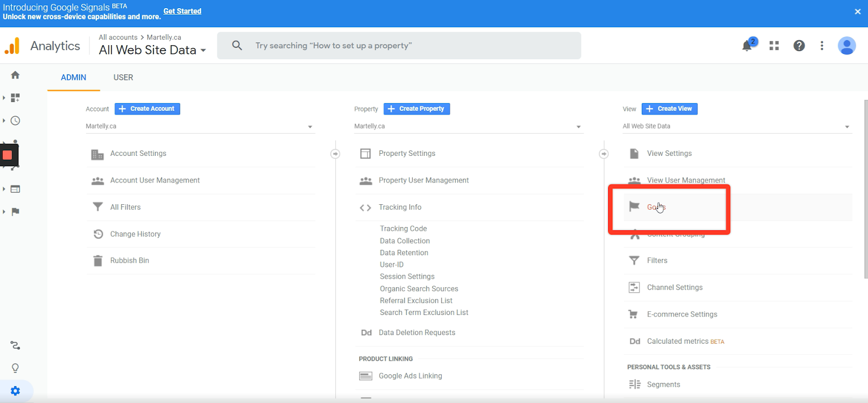
Task: Open Customization dashboards icon in sidebar
Action: tap(15, 98)
